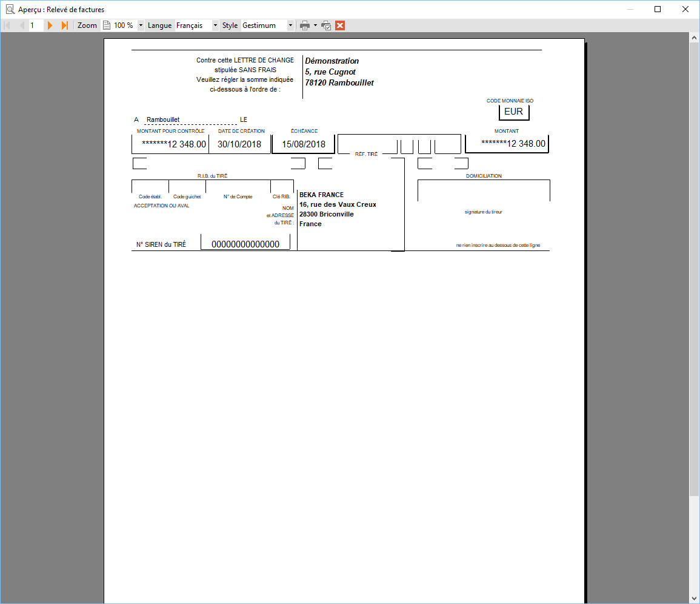Click the BEKA FRANCE name
Image resolution: width=700 pixels, height=604 pixels.
(x=321, y=195)
